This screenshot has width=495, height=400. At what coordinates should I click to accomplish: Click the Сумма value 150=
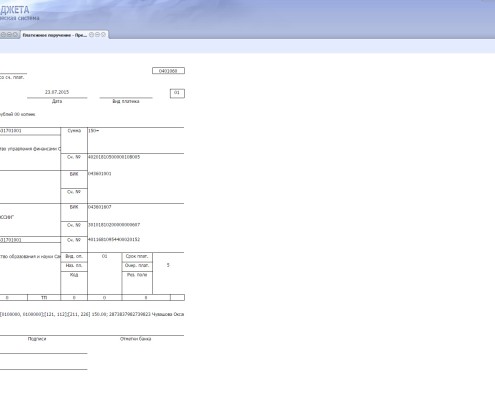[x=93, y=131]
